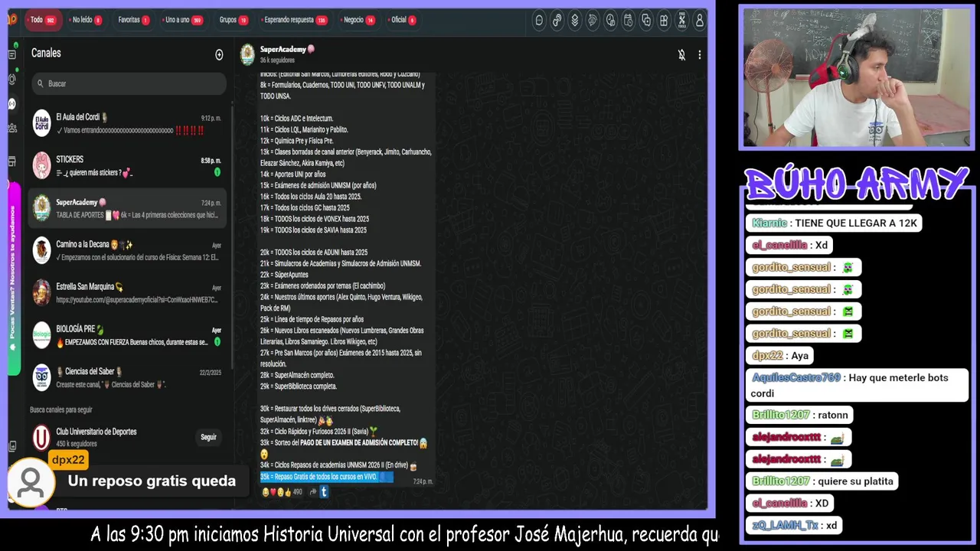Click Seguir for Club Universitario de Deportes
This screenshot has height=551, width=980.
tap(208, 437)
